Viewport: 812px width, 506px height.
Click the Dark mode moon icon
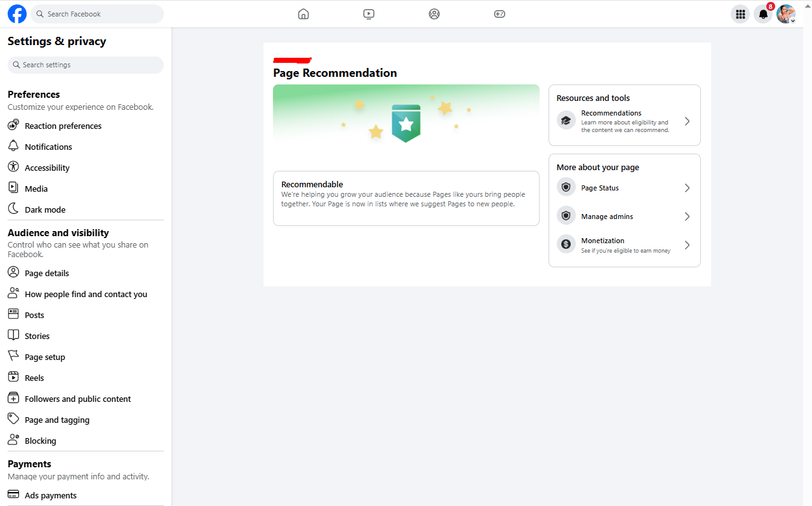[x=13, y=209]
